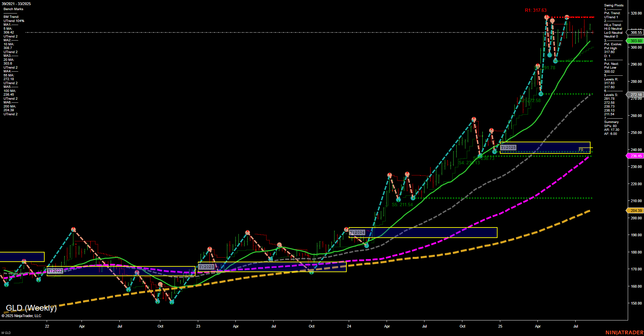
Task: Select the Apr label on the time axis
Action: point(82,327)
